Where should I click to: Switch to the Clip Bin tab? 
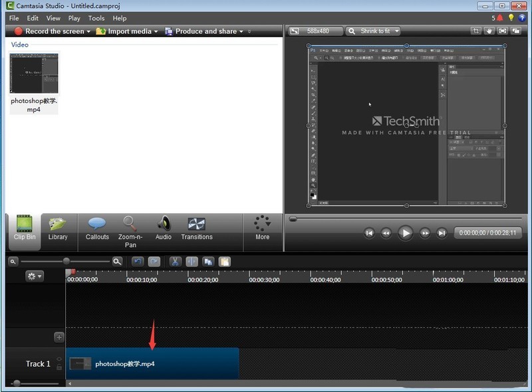24,230
